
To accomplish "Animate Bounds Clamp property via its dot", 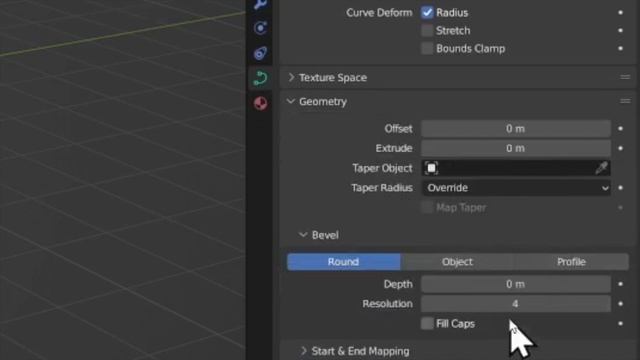I will 620,49.
